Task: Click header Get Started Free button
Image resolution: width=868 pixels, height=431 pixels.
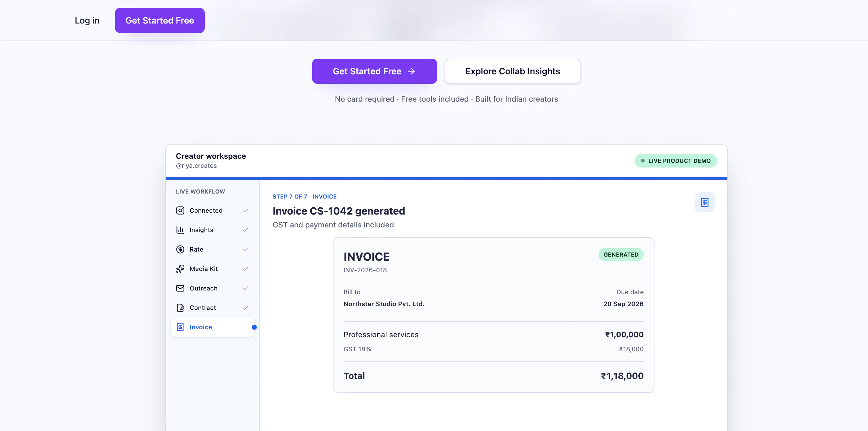Action: tap(160, 20)
